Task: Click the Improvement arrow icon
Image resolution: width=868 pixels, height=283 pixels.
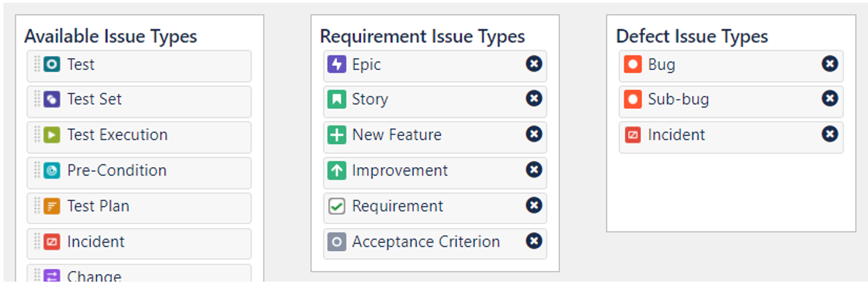Action: [x=336, y=171]
